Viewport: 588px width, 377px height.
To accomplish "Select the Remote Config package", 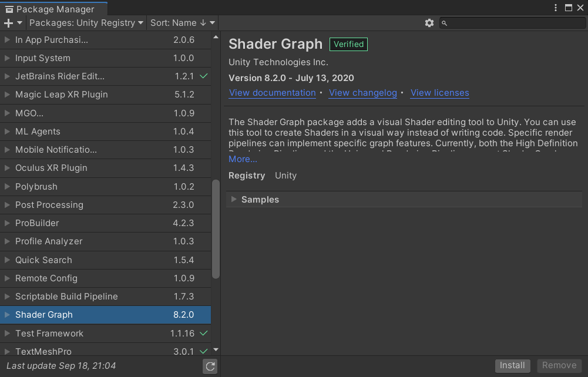I will (x=105, y=278).
